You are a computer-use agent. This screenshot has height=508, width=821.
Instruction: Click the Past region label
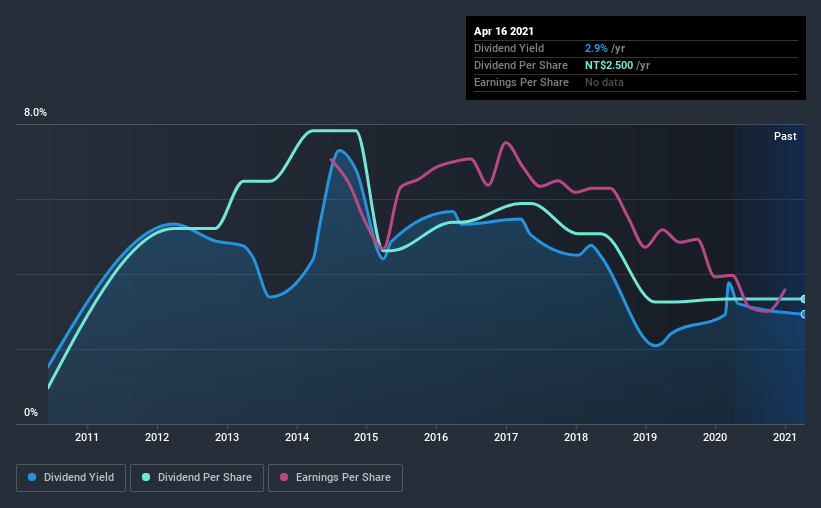[x=785, y=136]
